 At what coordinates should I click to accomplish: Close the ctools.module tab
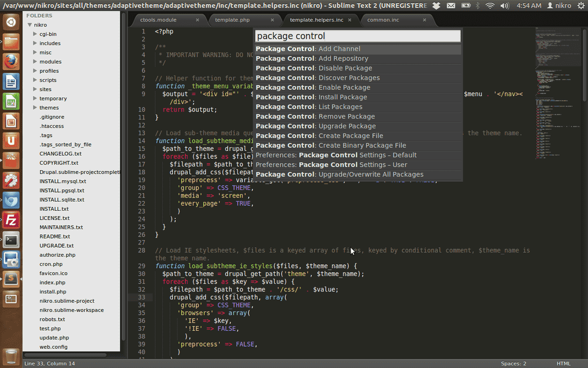(x=197, y=20)
